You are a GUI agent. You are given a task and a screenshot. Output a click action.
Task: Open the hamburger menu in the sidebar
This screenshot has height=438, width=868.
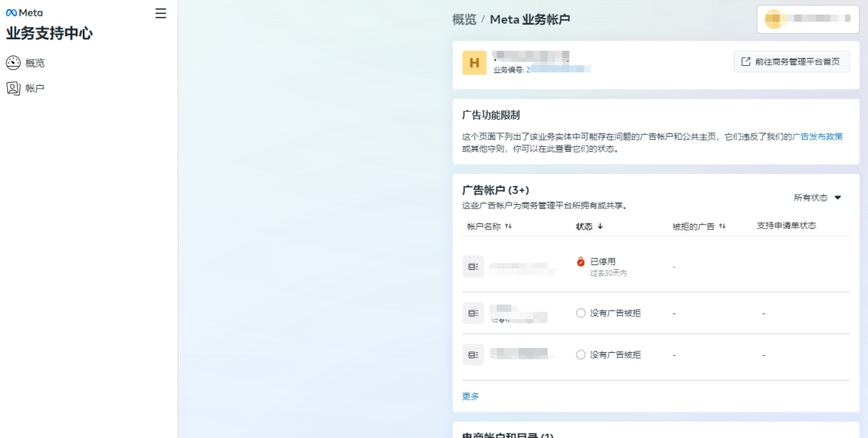pyautogui.click(x=161, y=14)
